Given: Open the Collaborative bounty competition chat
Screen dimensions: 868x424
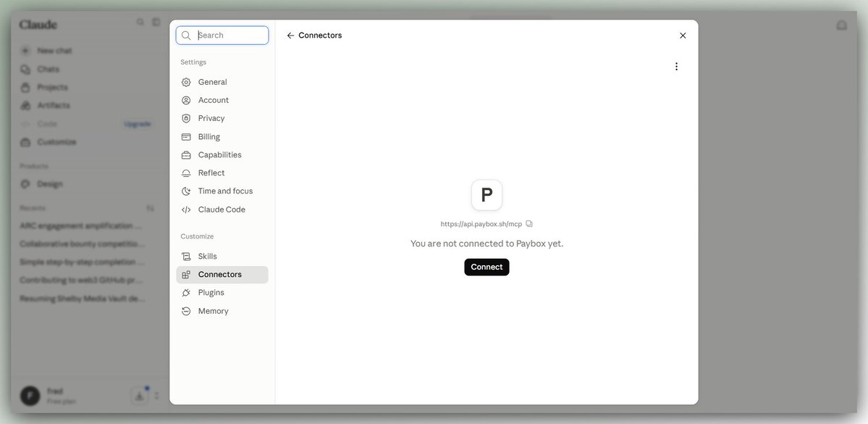Looking at the screenshot, I should click(82, 244).
